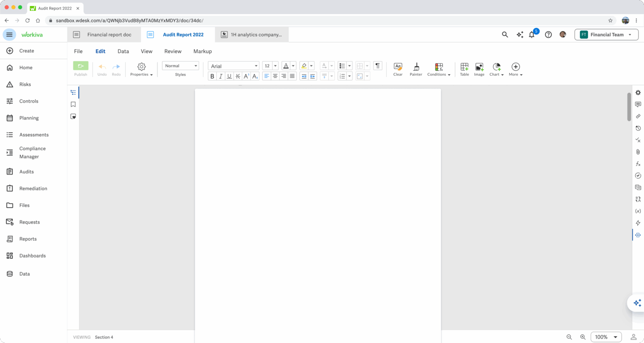The height and width of the screenshot is (343, 644).
Task: Align text to the right
Action: tap(284, 76)
